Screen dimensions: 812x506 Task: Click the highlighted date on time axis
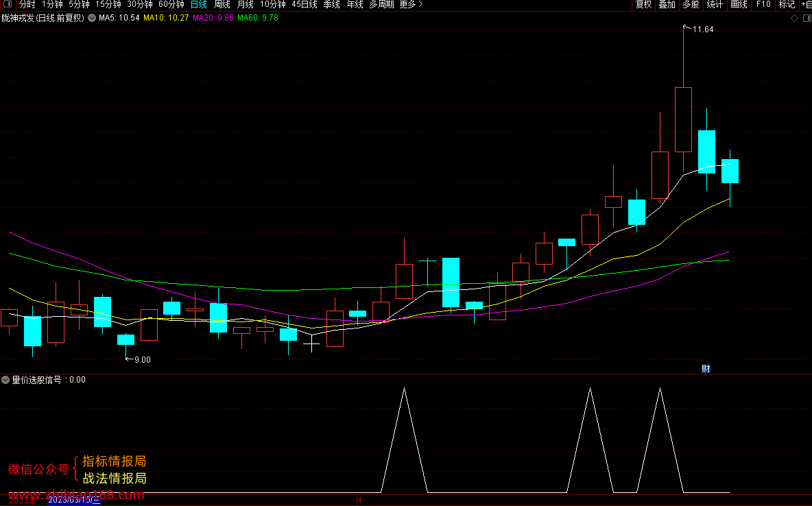(74, 501)
